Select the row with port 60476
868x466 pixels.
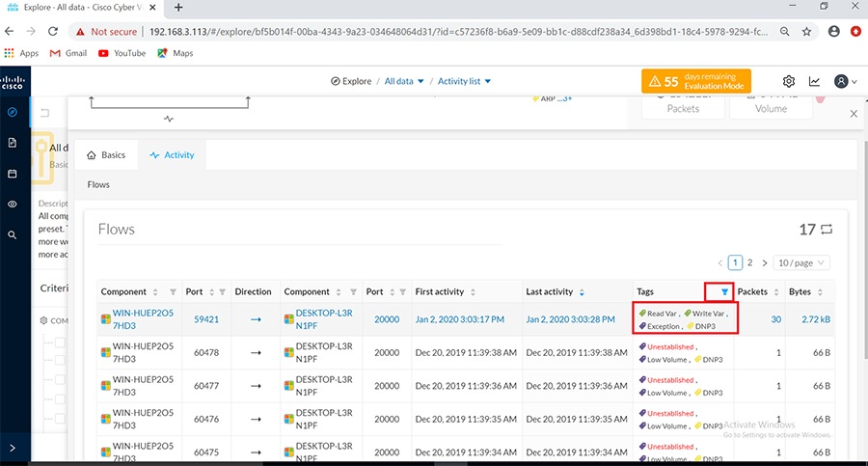pyautogui.click(x=465, y=419)
